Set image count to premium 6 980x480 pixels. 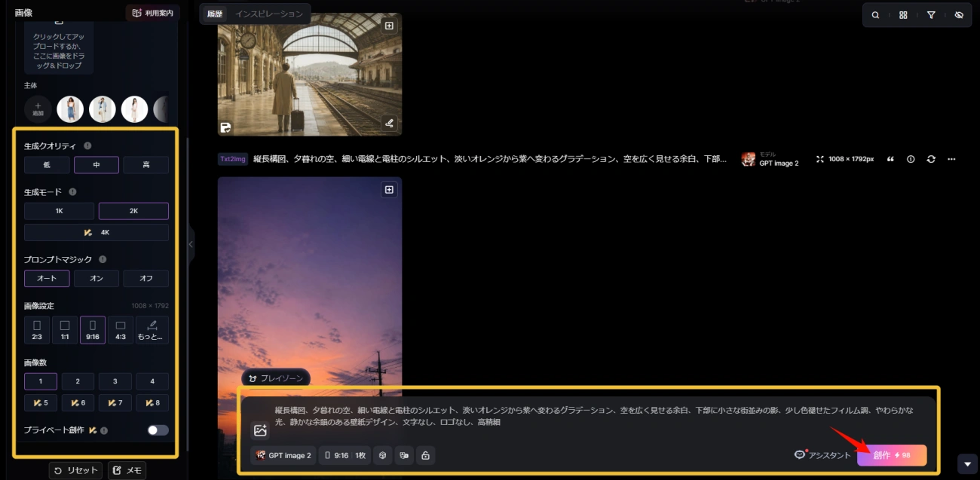point(78,402)
